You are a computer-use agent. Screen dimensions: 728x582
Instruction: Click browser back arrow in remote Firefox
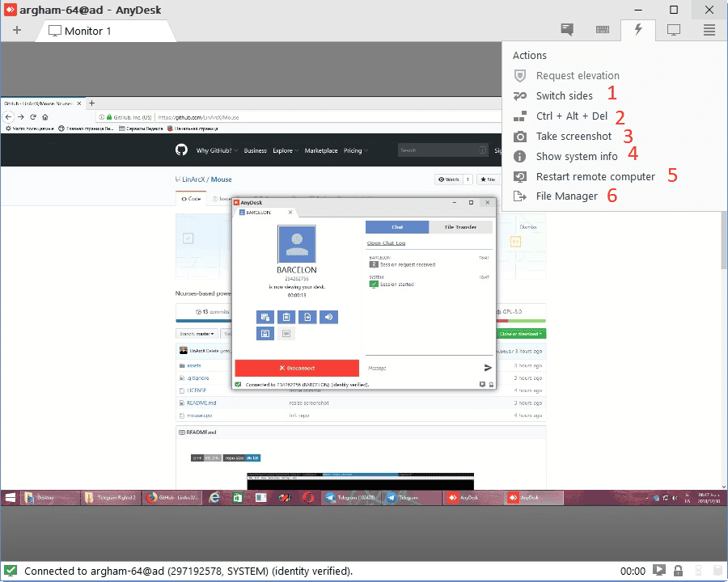point(8,117)
